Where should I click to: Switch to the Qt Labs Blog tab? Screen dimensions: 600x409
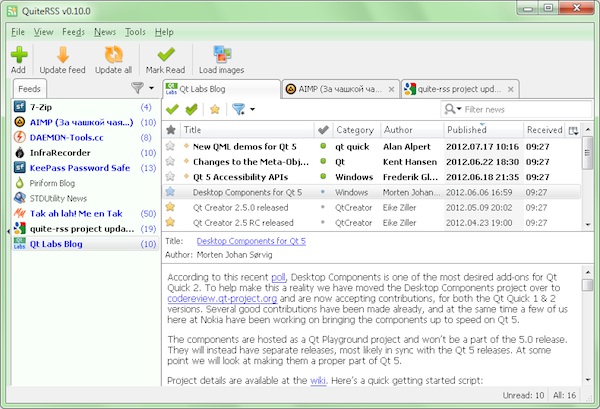221,89
